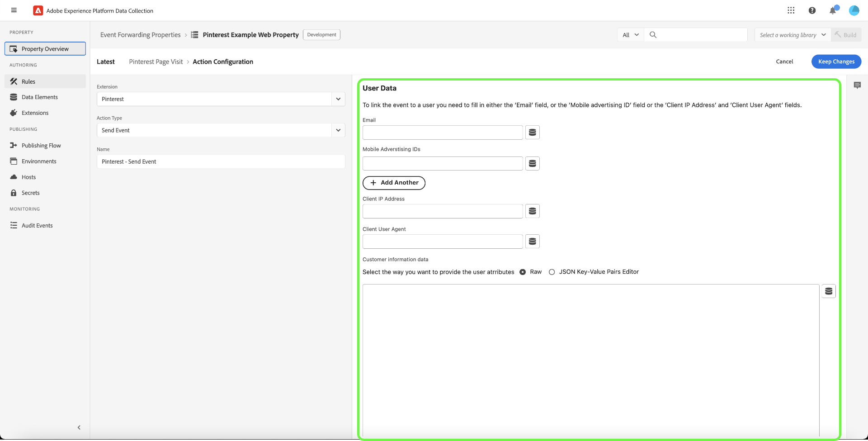Click the Secrets lock icon
Screen dimensions: 868x441
point(14,193)
